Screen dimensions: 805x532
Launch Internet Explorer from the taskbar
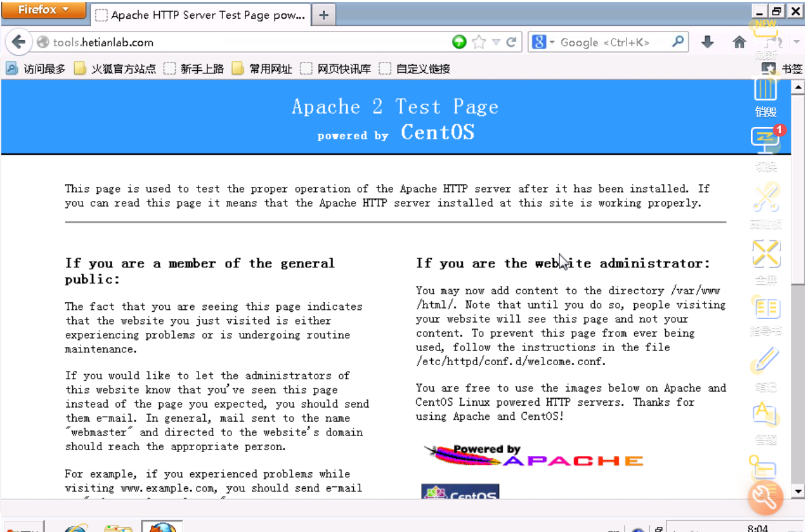tap(76, 527)
